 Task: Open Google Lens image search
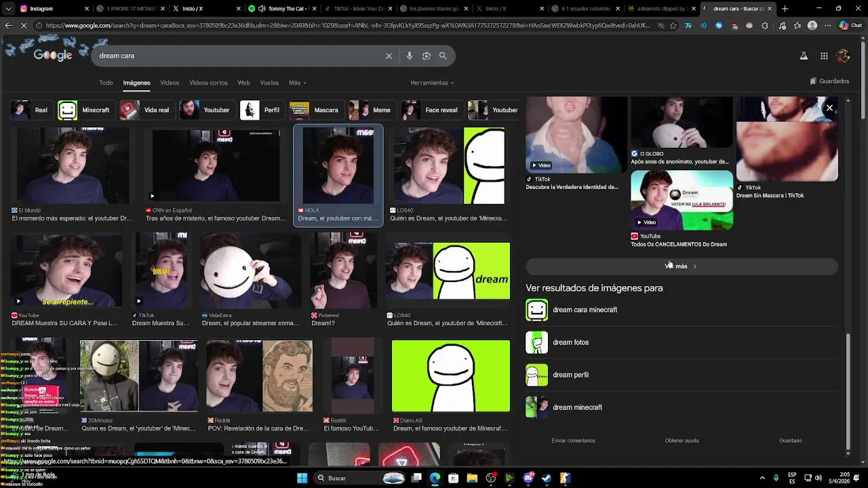click(x=427, y=56)
